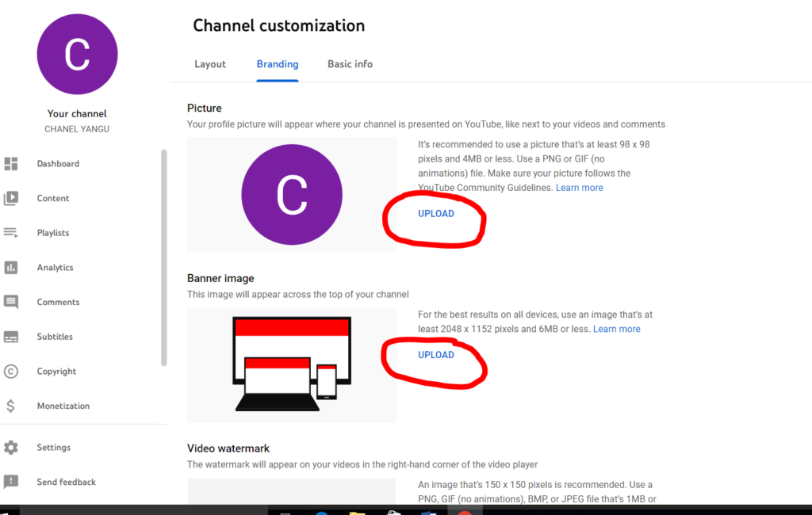Viewport: 812px width, 515px height.
Task: Click the "Channel customization" page heading
Action: coord(279,26)
